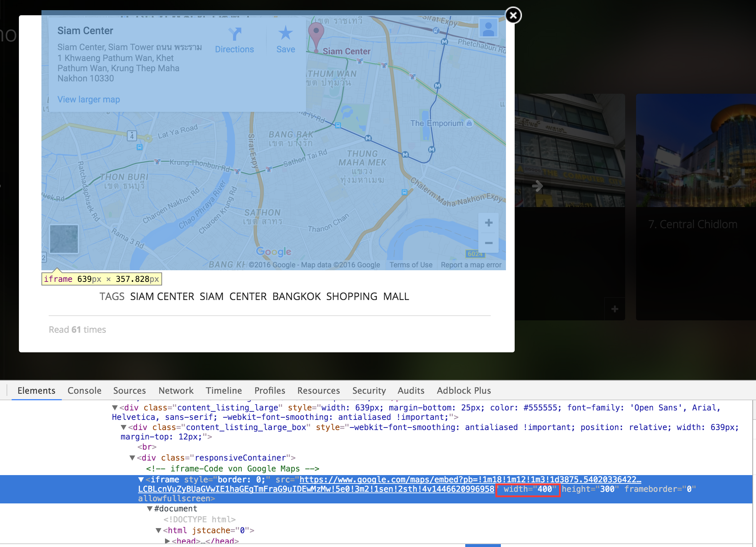Click the width="400" attribute of the iframe
The image size is (756, 547).
pos(530,489)
